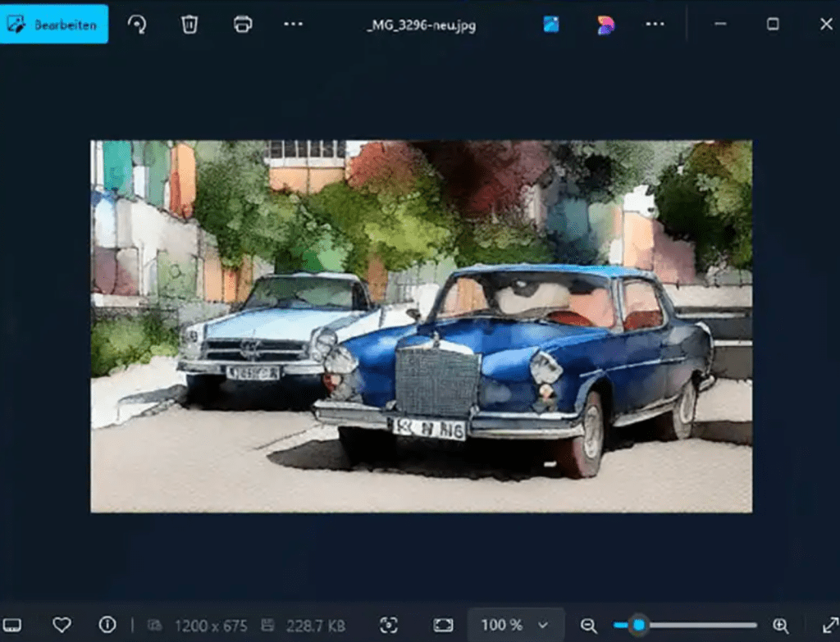Delete the photo using the trash icon

click(189, 25)
